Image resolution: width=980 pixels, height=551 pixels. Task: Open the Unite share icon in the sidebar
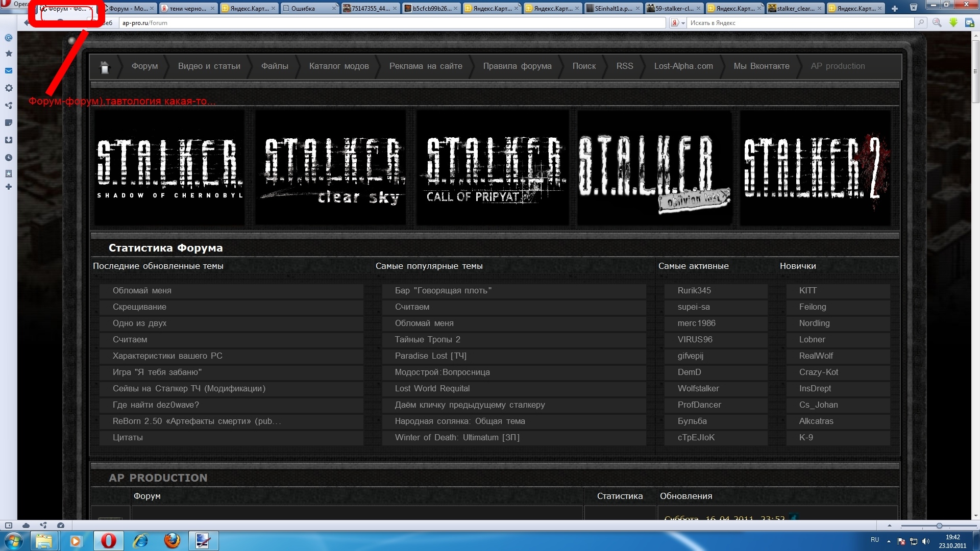coord(9,106)
